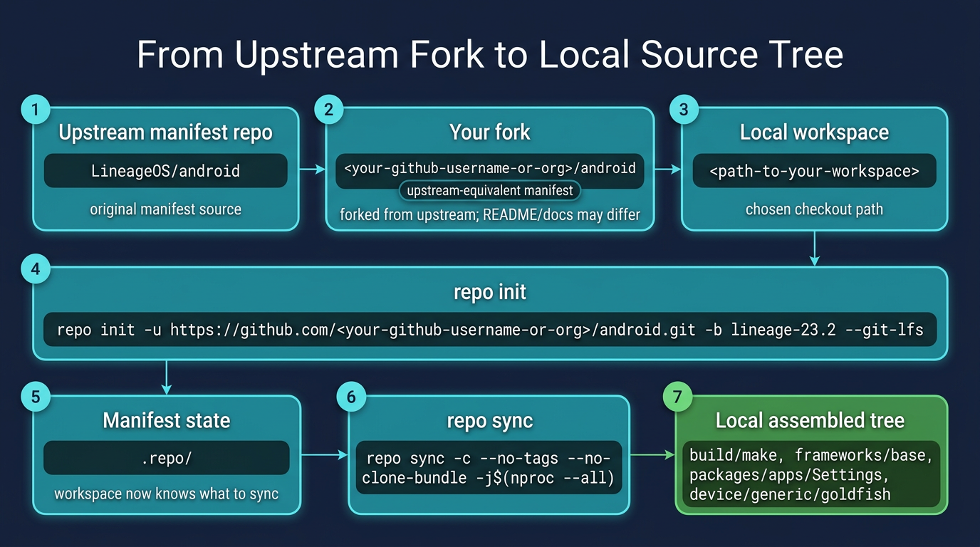This screenshot has width=980, height=547.
Task: Click the green step 7 badge
Action: (x=677, y=397)
